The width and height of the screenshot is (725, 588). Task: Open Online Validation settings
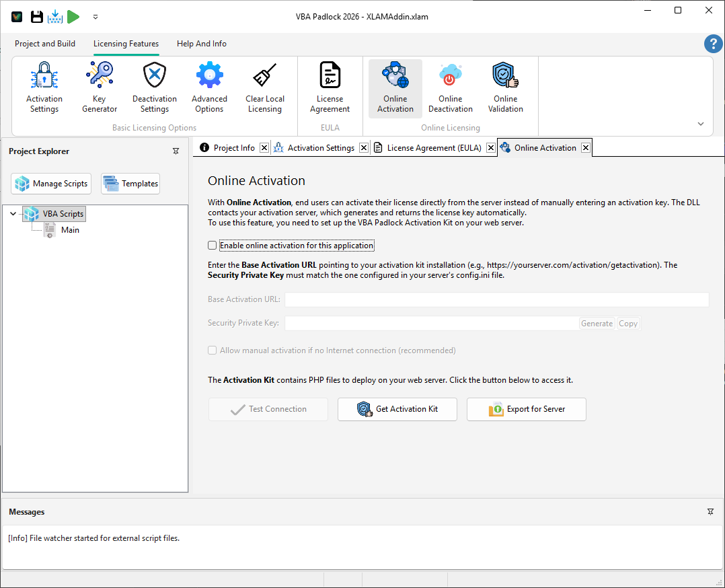[505, 86]
